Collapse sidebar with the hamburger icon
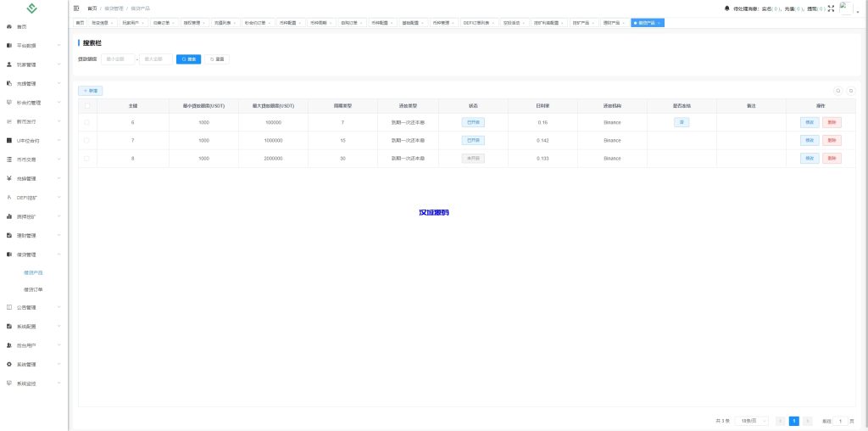The height and width of the screenshot is (431, 868). click(76, 8)
